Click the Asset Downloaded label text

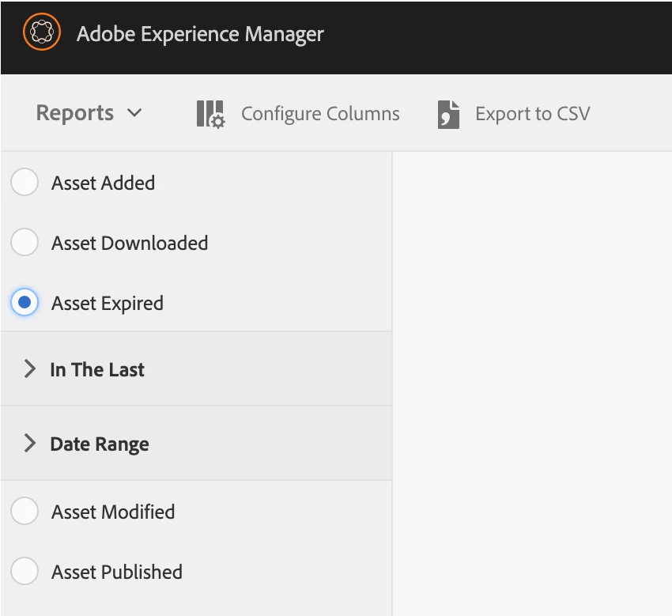click(130, 243)
